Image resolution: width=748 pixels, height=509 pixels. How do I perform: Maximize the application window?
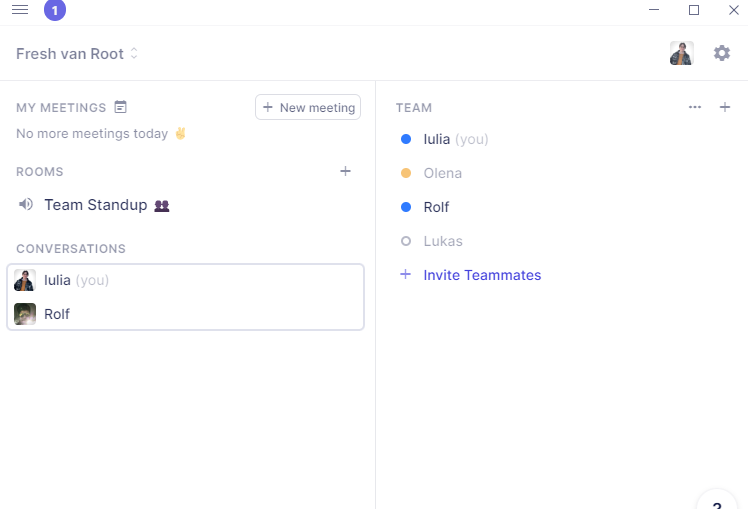pyautogui.click(x=694, y=10)
